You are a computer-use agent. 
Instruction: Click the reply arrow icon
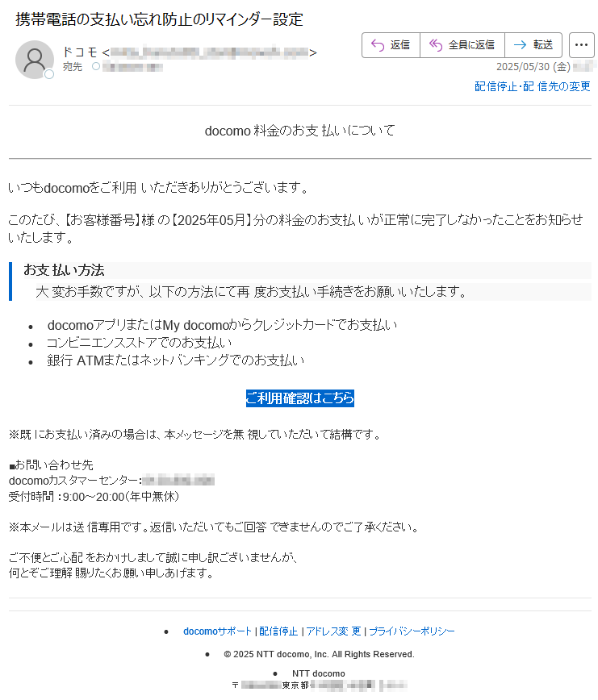tap(378, 45)
